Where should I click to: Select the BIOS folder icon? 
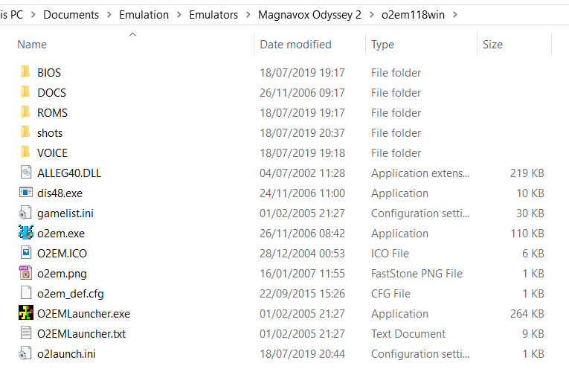pos(25,72)
